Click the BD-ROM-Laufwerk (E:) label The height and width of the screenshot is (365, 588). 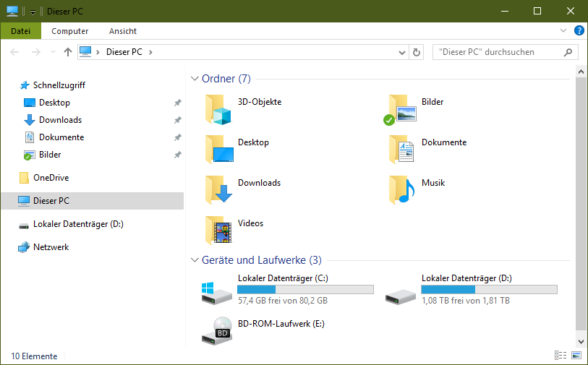(281, 324)
